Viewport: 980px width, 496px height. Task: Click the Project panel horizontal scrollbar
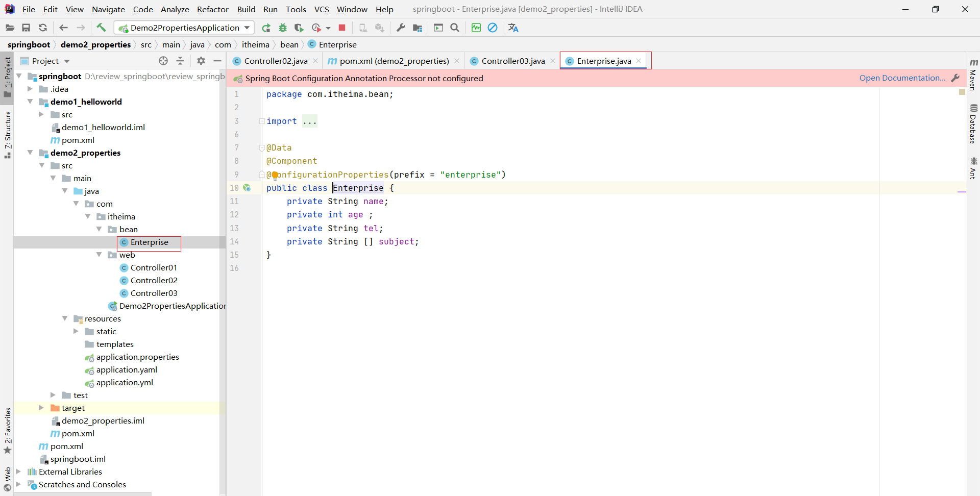coord(83,493)
